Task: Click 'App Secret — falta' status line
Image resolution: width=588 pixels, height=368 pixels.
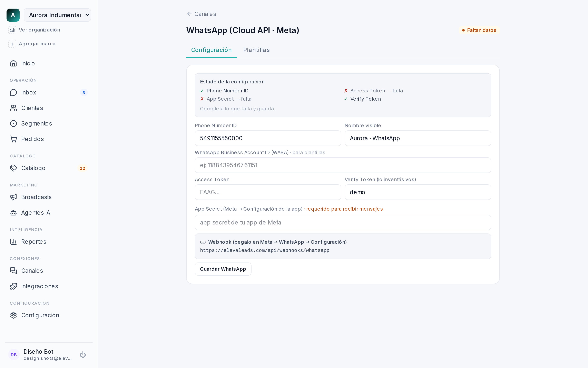Action: (229, 99)
